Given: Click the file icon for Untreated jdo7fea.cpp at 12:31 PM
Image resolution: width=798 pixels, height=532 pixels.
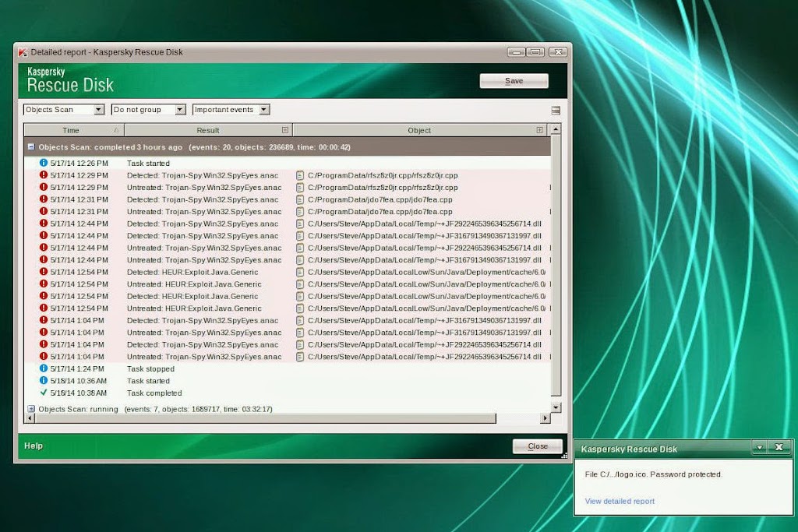Looking at the screenshot, I should [300, 212].
